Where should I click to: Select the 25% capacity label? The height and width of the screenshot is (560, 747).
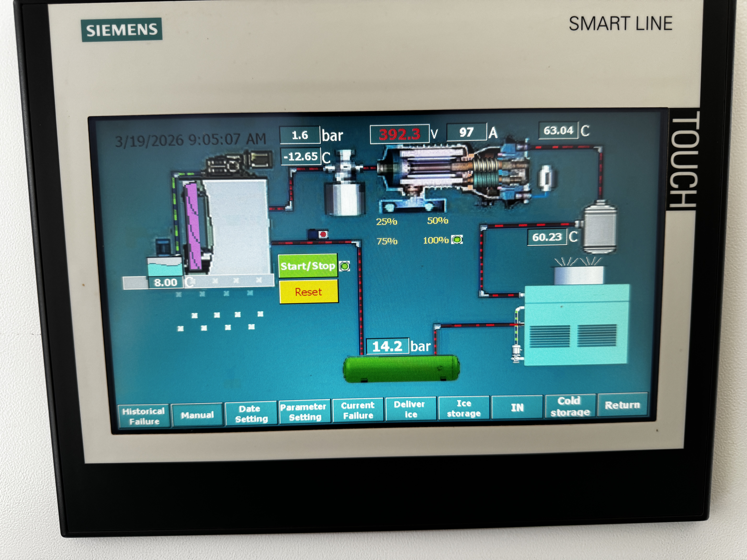click(x=387, y=221)
